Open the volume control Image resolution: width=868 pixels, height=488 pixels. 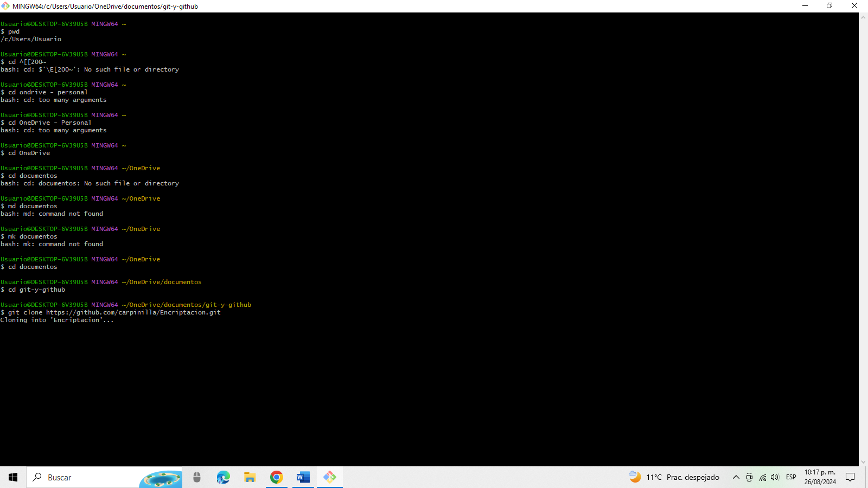point(775,477)
